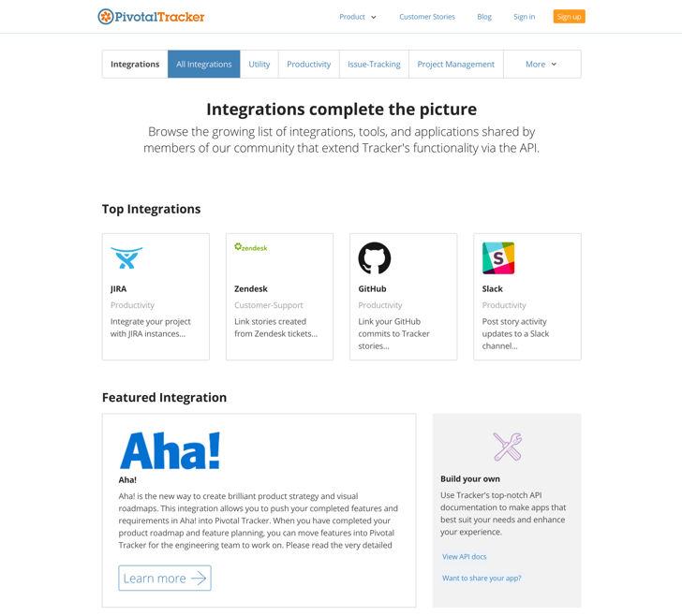Go to the Project Management tab

[455, 65]
